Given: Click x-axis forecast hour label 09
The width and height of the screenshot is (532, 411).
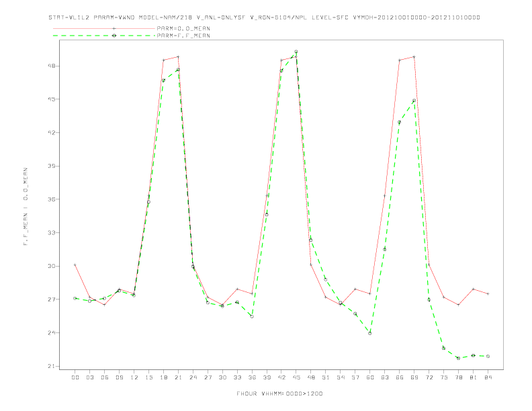Looking at the screenshot, I should [x=119, y=377].
